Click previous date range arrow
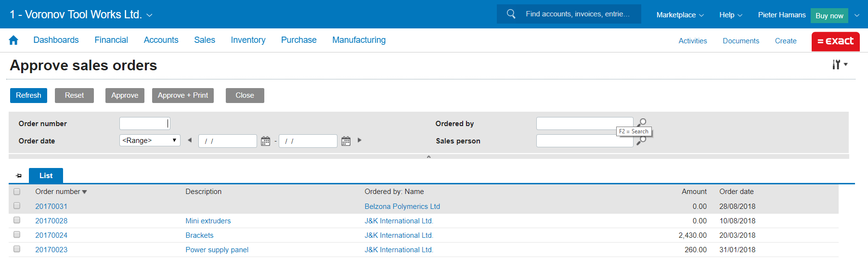 click(190, 141)
